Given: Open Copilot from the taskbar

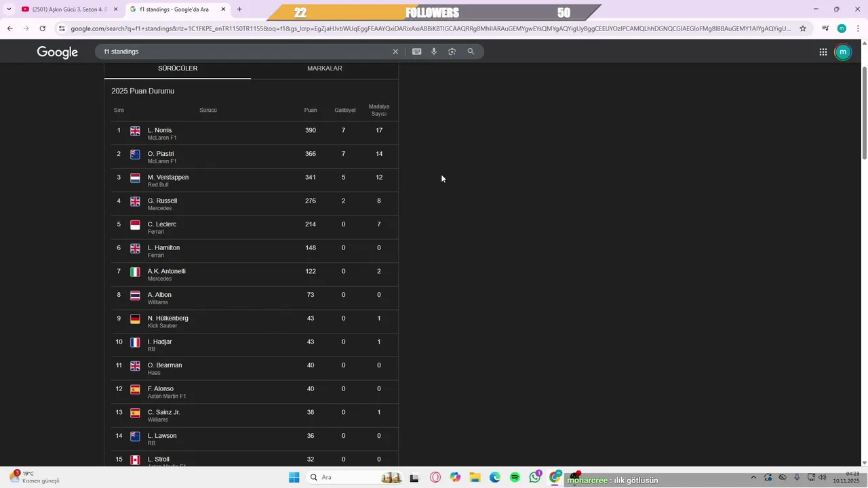Looking at the screenshot, I should coord(455,478).
